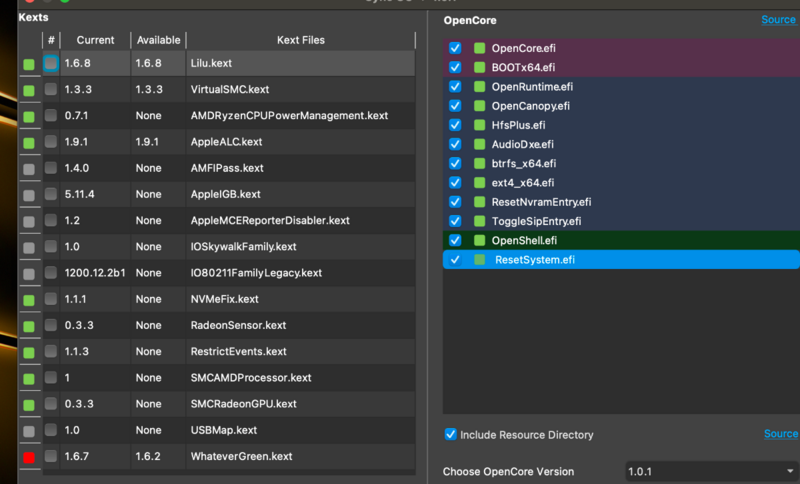Open the Choose OpenCore Version dropdown
The width and height of the screenshot is (800, 484).
tap(712, 471)
